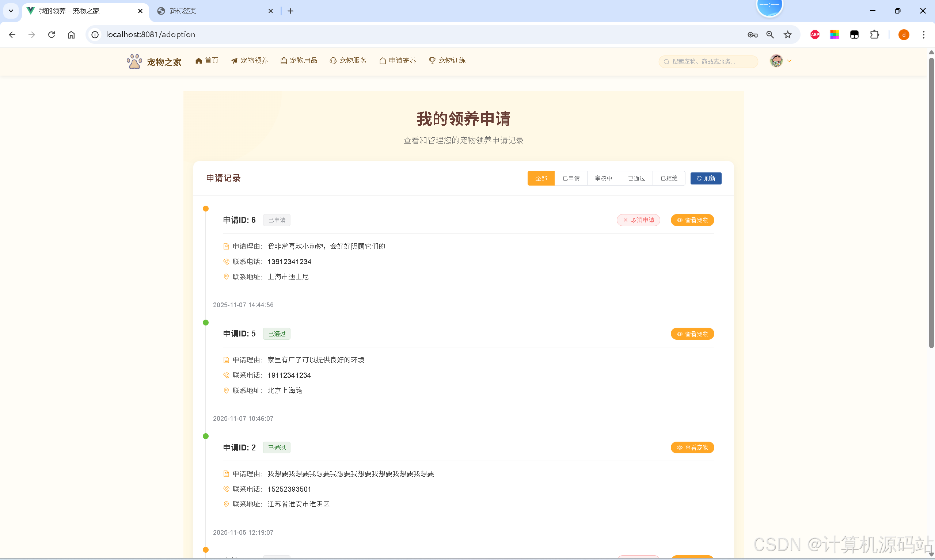Viewport: 935px width, 560px height.
Task: Reload the page with the refresh icon
Action: pyautogui.click(x=52, y=35)
